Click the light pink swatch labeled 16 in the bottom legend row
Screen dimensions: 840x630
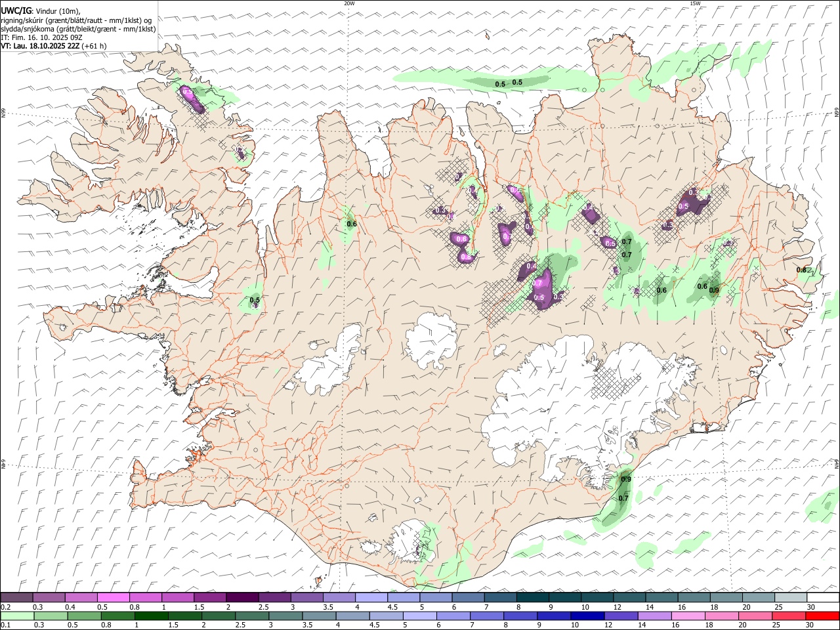(x=688, y=616)
